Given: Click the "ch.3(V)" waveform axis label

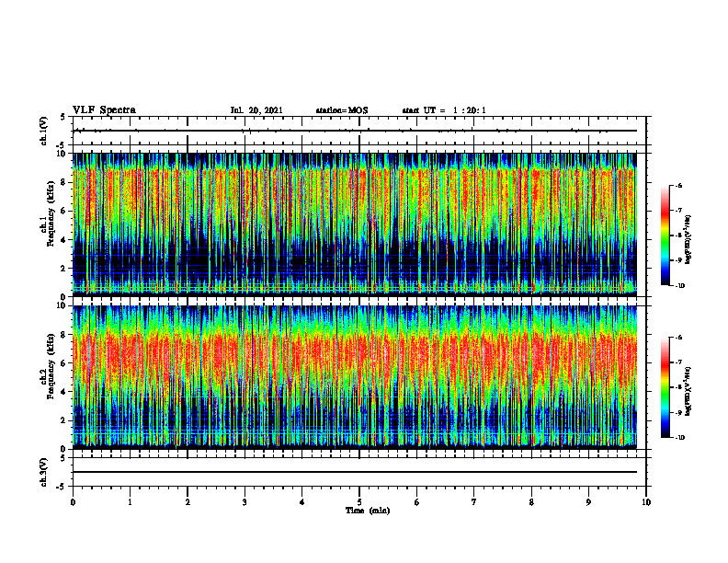Looking at the screenshot, I should pos(44,472).
